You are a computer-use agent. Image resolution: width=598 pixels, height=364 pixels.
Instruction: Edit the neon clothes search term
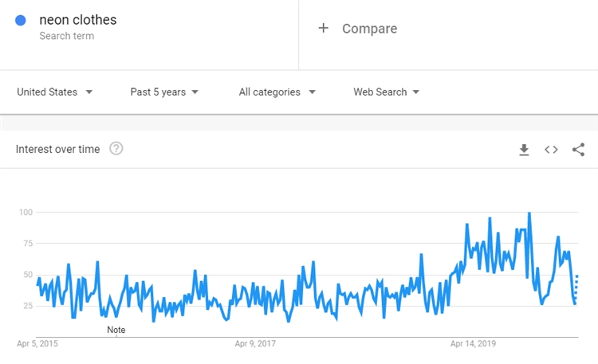pos(77,20)
